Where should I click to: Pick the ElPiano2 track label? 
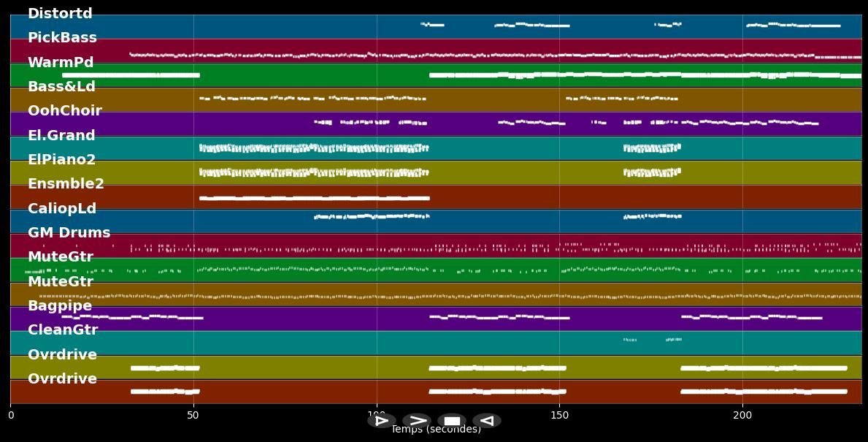(61, 160)
